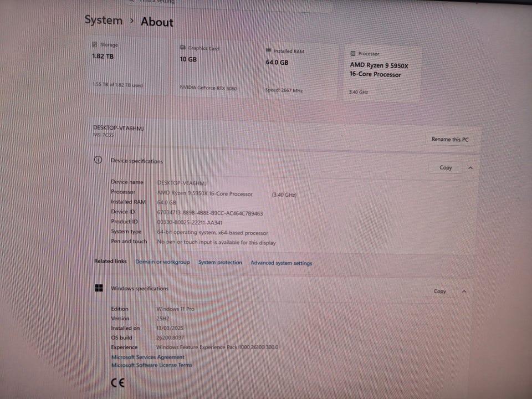Open System protection link
This screenshot has height=399, width=532.
click(220, 262)
